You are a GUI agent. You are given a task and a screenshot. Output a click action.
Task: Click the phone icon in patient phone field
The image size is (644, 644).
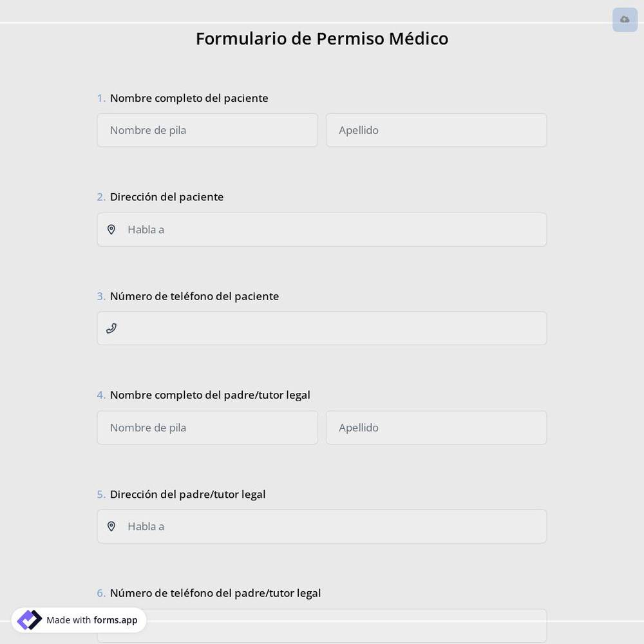pyautogui.click(x=111, y=328)
